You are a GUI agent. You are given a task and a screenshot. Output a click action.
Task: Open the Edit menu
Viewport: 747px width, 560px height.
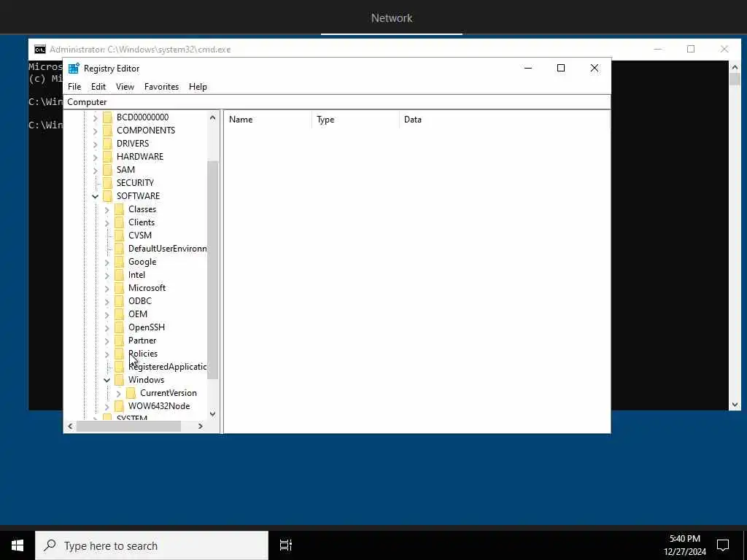click(98, 87)
